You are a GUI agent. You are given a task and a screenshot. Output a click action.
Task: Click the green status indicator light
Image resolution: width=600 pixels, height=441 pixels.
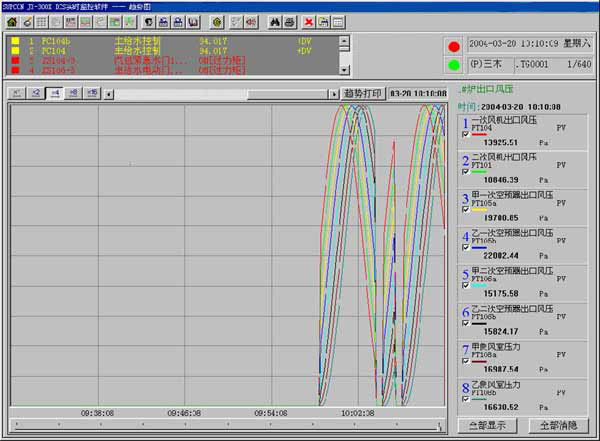[x=454, y=65]
